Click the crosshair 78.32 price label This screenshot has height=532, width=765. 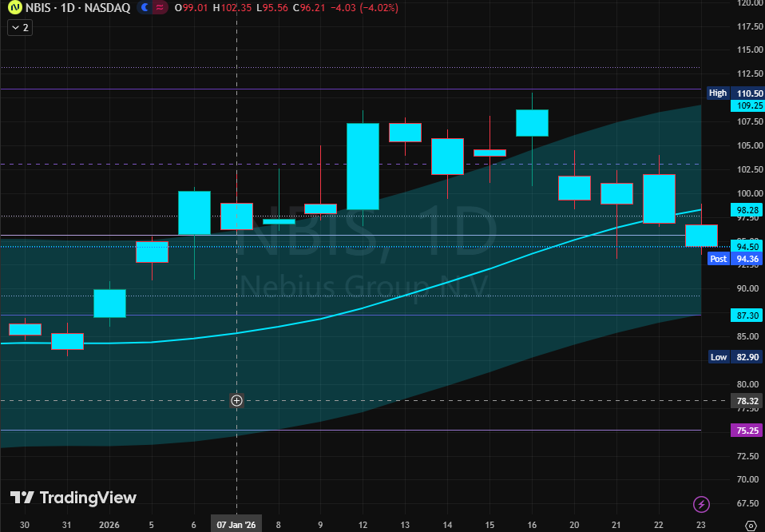click(747, 401)
